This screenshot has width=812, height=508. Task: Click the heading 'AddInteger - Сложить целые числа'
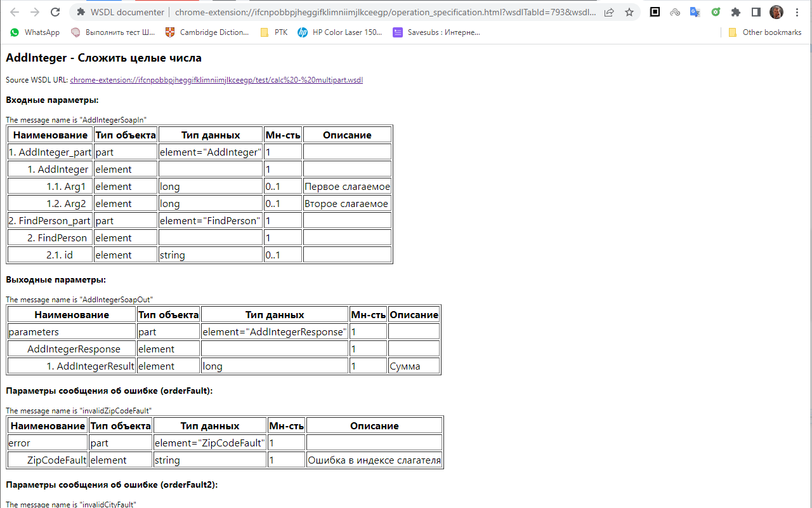coord(103,58)
